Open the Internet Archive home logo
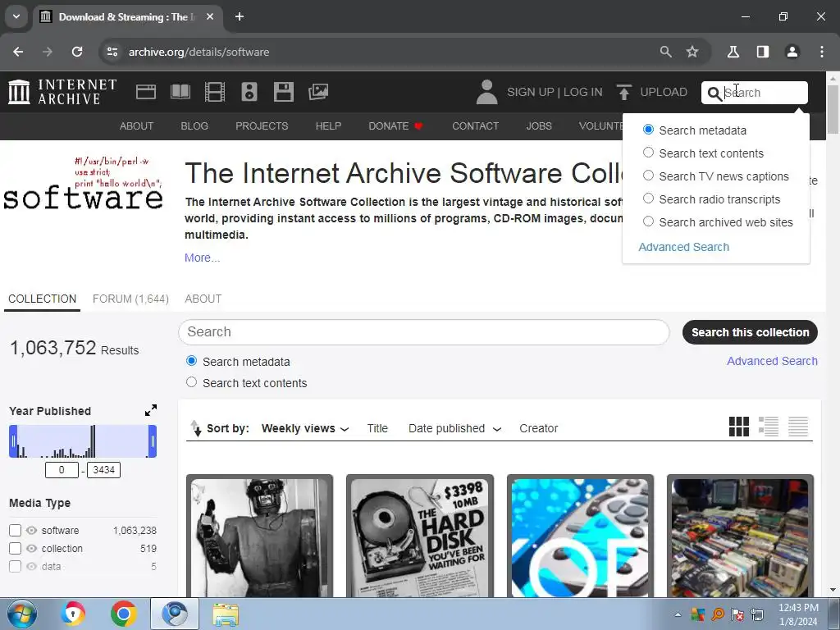 (x=62, y=92)
